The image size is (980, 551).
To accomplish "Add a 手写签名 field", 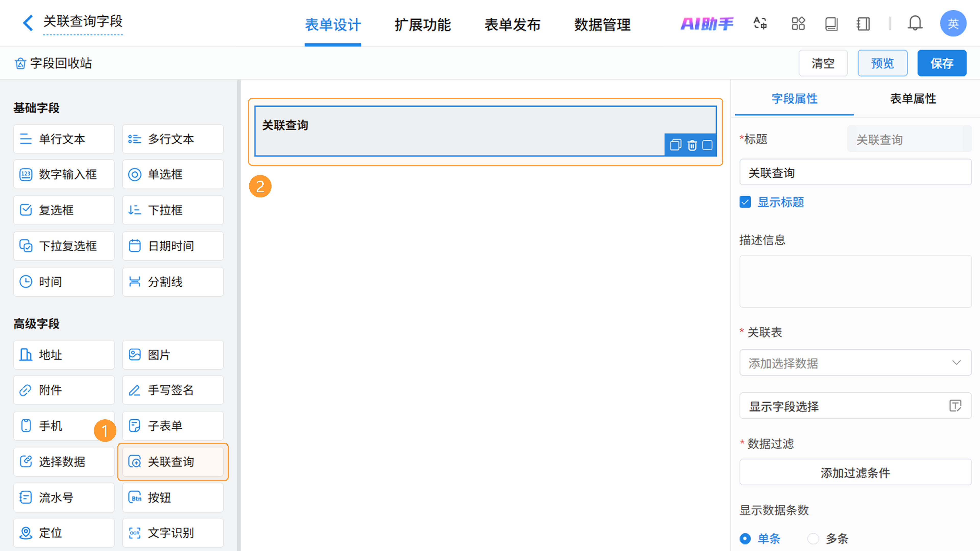I will pyautogui.click(x=173, y=390).
